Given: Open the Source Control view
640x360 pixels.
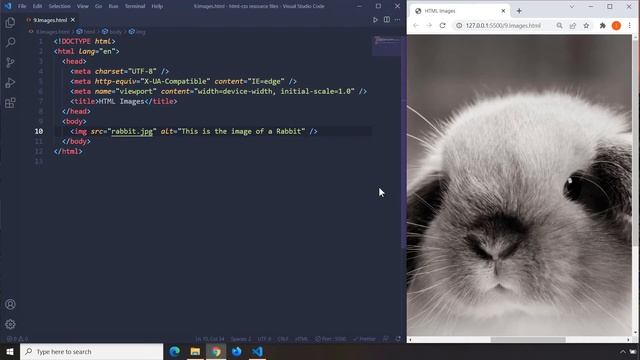Looking at the screenshot, I should coord(10,62).
